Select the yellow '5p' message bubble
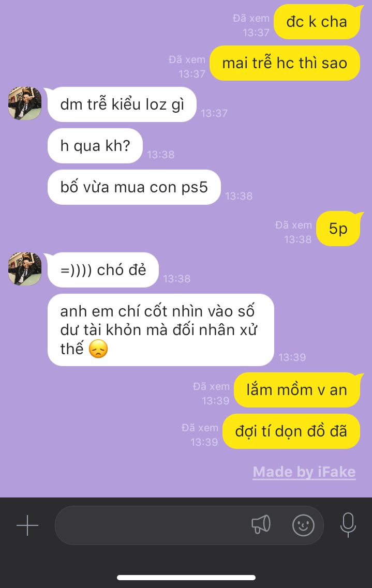 (338, 229)
